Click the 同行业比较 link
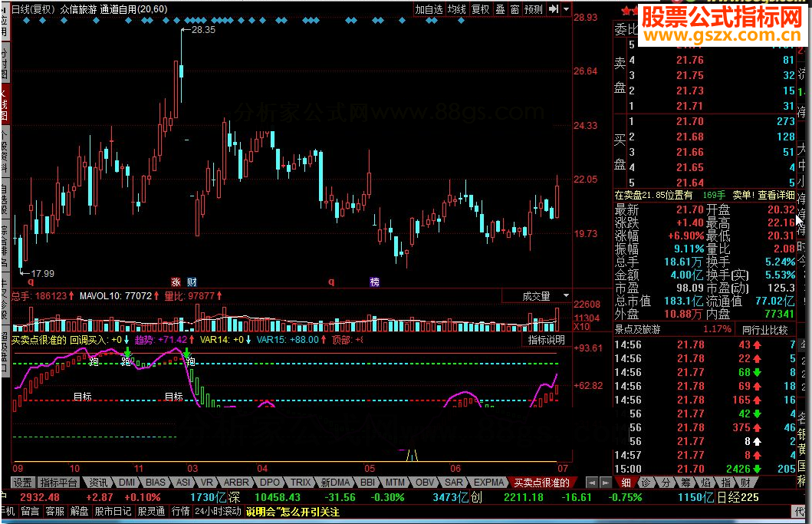This screenshot has width=812, height=524. coord(765,330)
